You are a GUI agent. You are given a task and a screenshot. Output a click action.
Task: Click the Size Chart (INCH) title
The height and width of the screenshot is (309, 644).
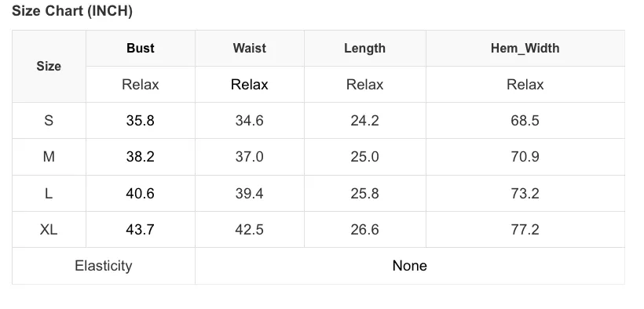pyautogui.click(x=72, y=11)
